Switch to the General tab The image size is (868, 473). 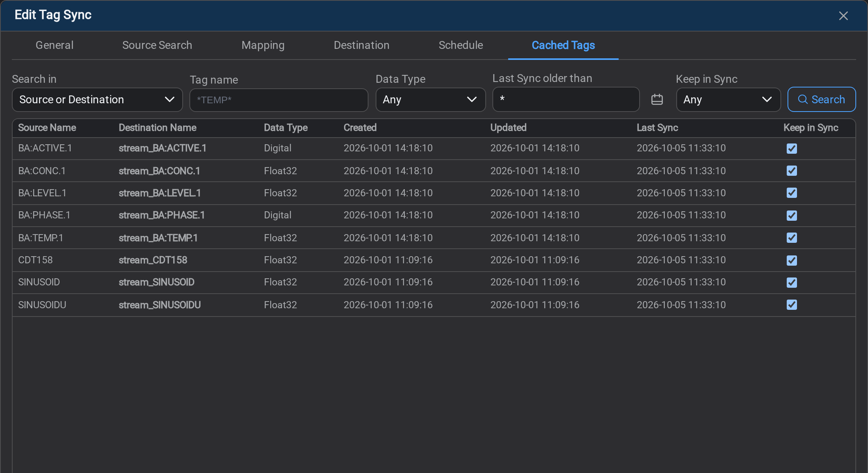(x=54, y=45)
